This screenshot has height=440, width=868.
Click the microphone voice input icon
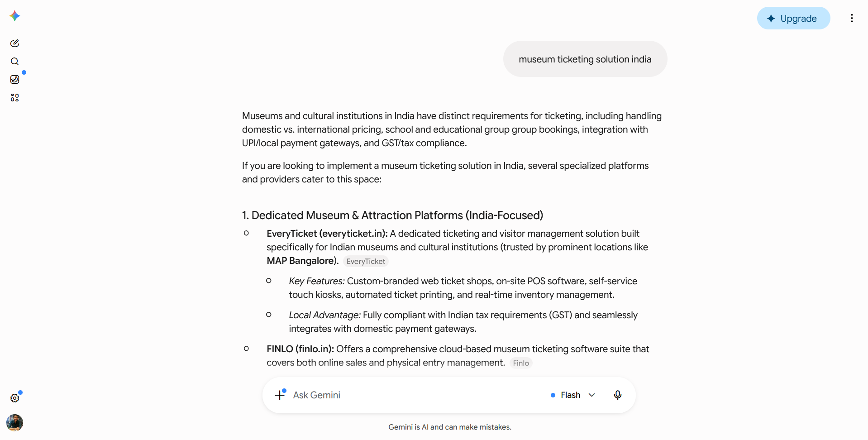pyautogui.click(x=618, y=395)
